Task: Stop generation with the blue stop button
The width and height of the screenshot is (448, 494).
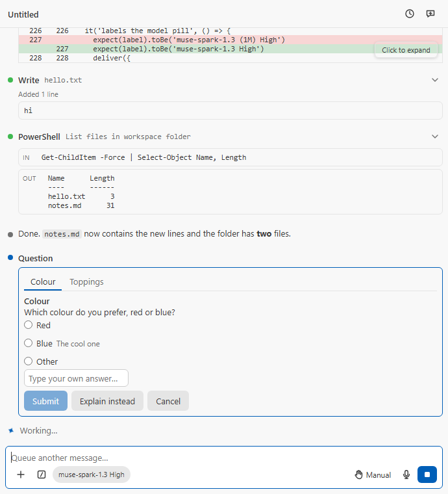Action: click(x=427, y=474)
